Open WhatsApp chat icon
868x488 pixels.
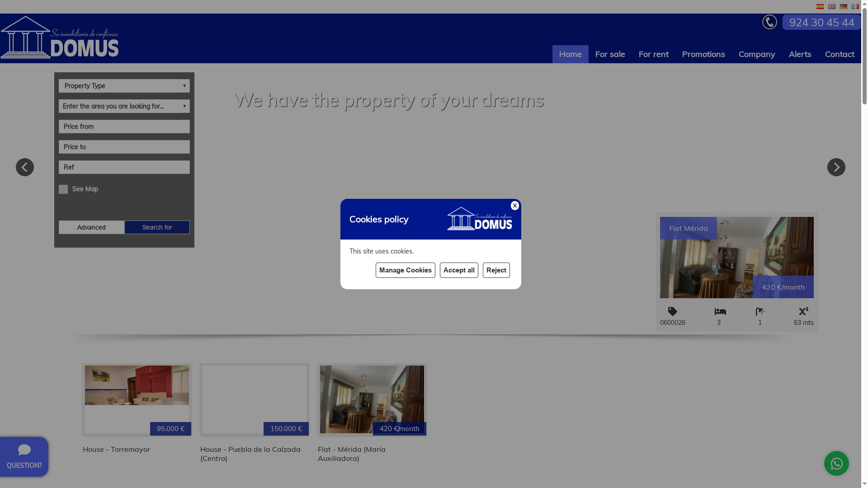[x=836, y=463]
